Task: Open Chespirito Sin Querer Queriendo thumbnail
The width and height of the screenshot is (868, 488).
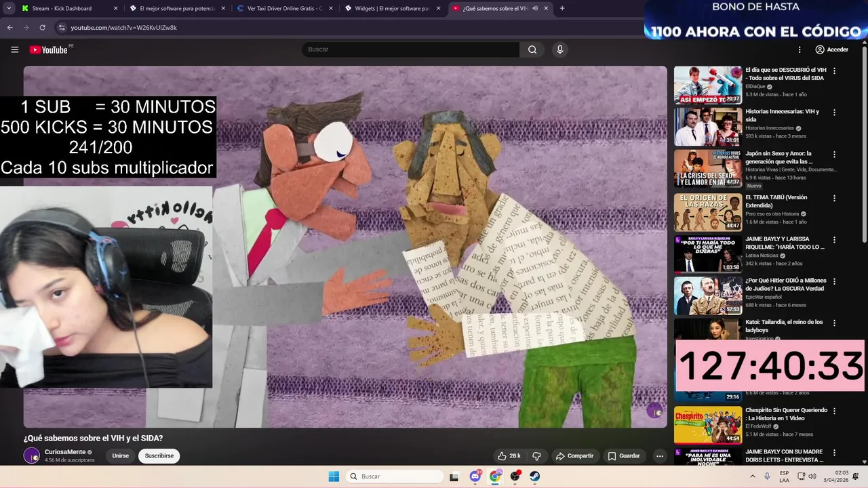Action: 708,425
